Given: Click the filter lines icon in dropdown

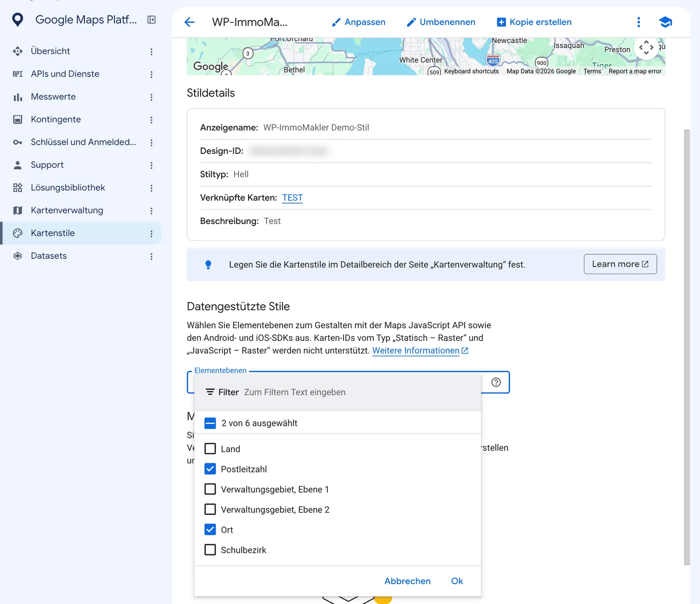Looking at the screenshot, I should point(210,392).
